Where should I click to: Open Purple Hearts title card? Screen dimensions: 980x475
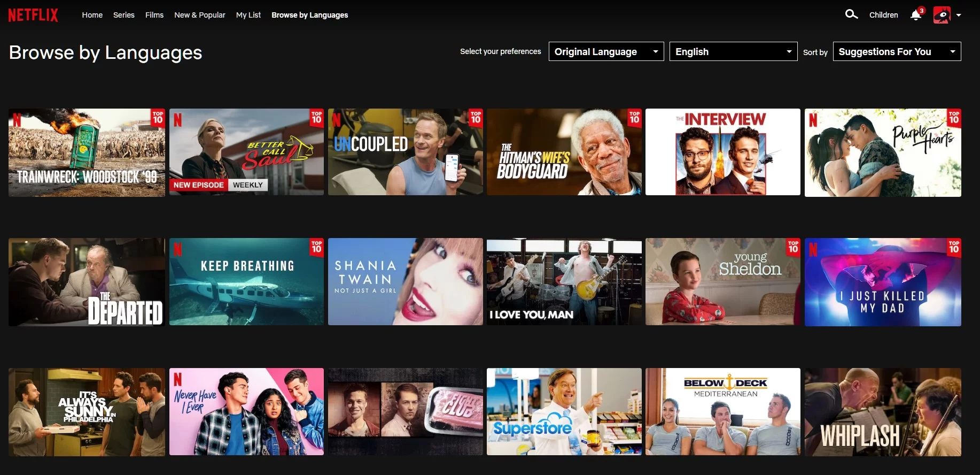click(883, 152)
